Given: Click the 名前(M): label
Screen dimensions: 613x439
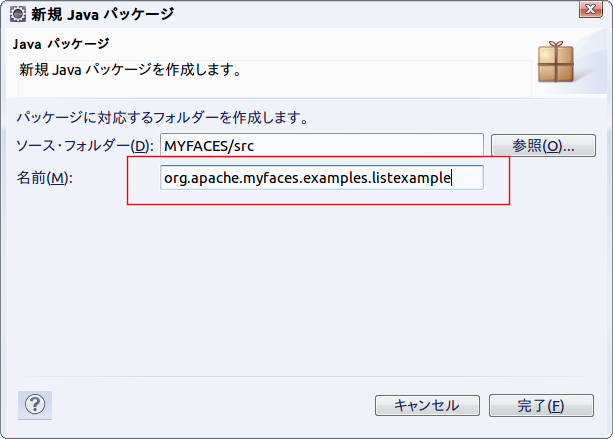Looking at the screenshot, I should (45, 178).
